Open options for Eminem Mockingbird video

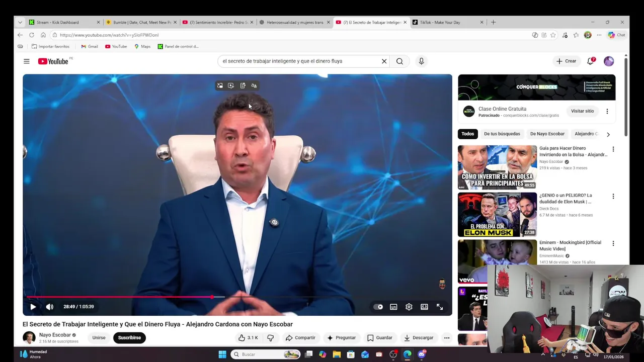tap(613, 243)
